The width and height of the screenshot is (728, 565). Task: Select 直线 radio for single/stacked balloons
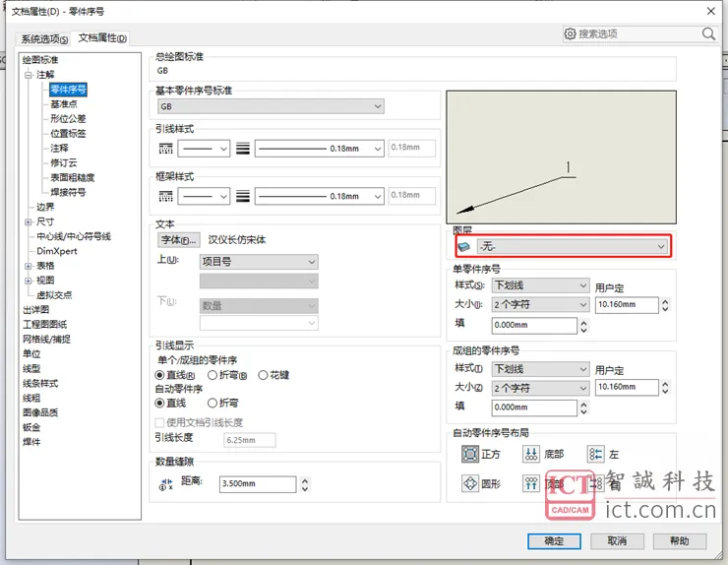[159, 375]
